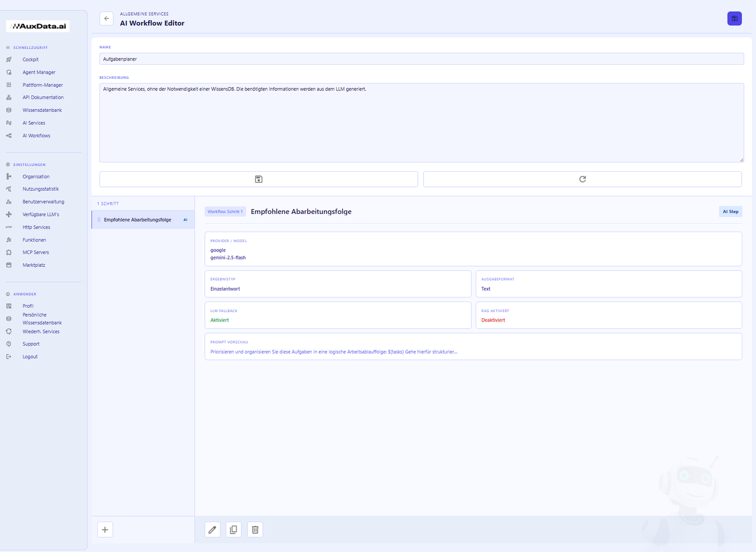Click the LLM Fallback status Aktiviert

coord(219,320)
